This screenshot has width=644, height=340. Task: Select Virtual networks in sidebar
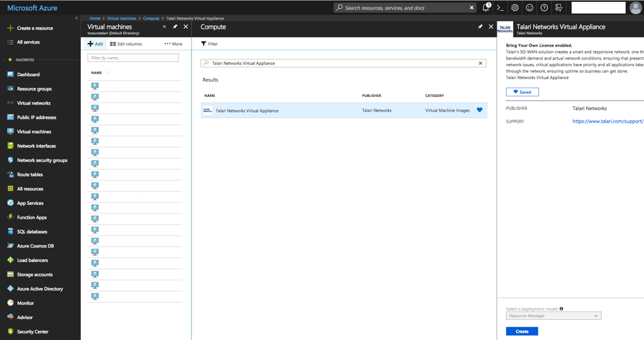(x=34, y=103)
